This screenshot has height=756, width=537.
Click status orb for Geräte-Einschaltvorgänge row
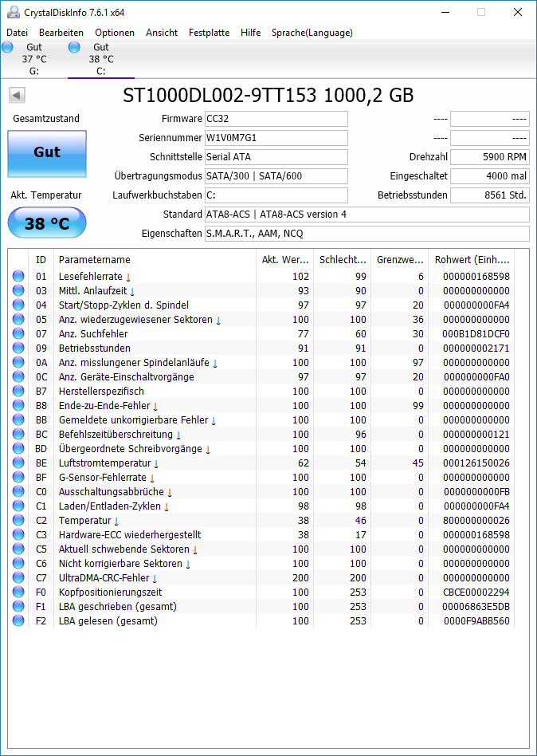pos(18,376)
